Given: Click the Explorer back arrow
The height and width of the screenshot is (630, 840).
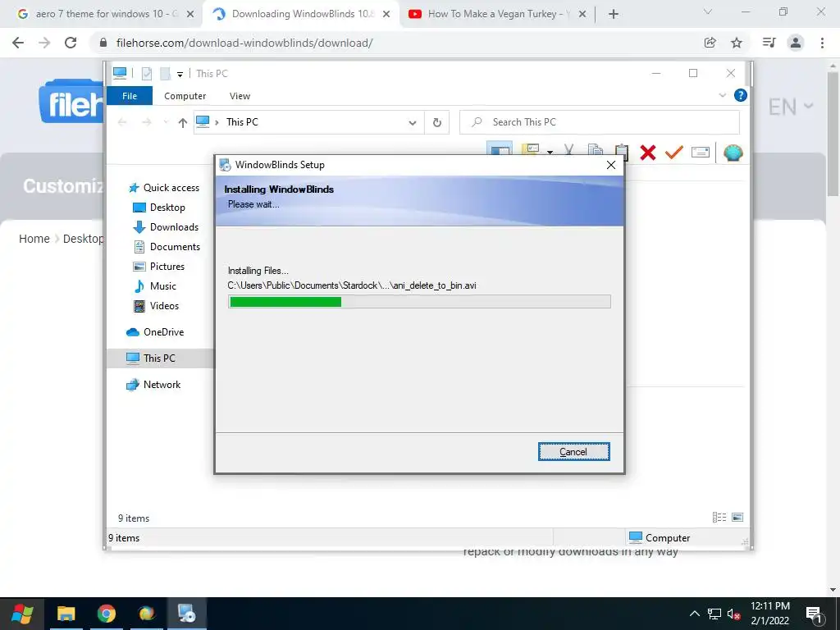Looking at the screenshot, I should tap(122, 123).
